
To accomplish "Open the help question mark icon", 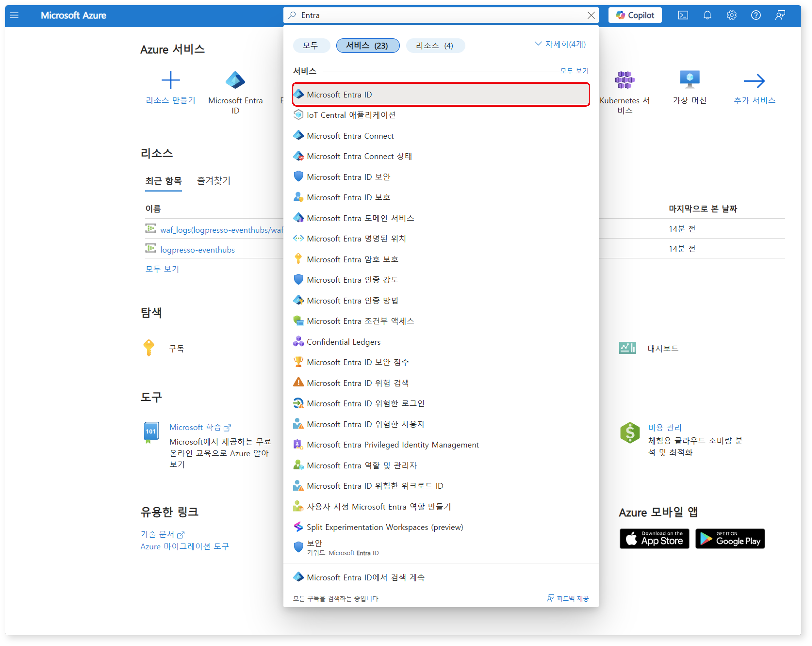I will tap(756, 15).
